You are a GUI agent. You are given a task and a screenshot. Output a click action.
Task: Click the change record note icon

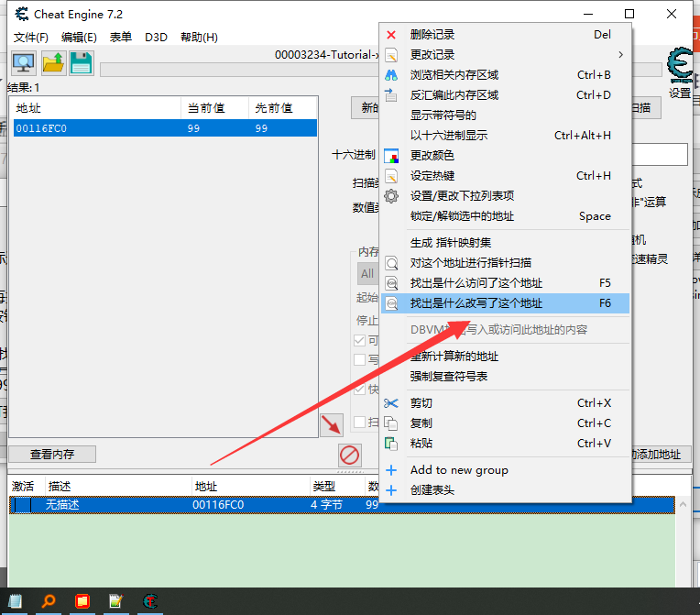tap(391, 55)
